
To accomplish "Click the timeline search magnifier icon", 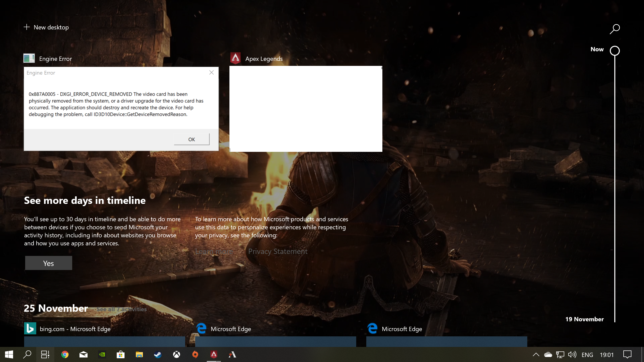I will coord(615,29).
